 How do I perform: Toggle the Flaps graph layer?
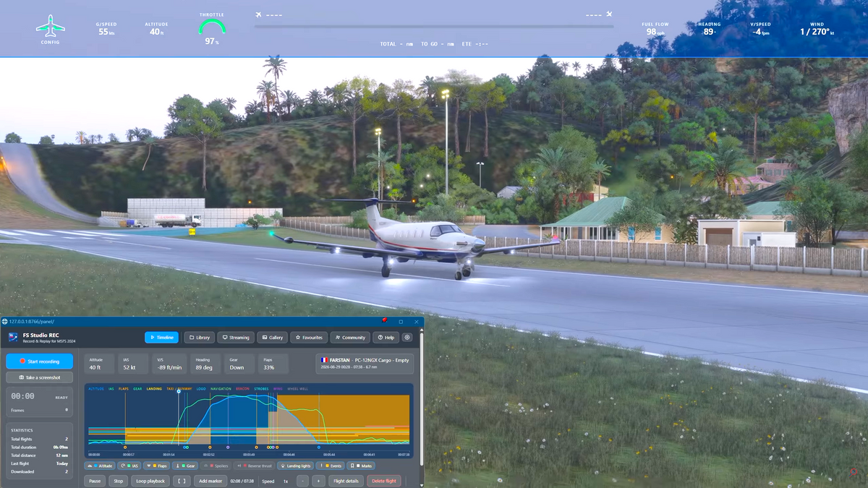click(x=156, y=466)
